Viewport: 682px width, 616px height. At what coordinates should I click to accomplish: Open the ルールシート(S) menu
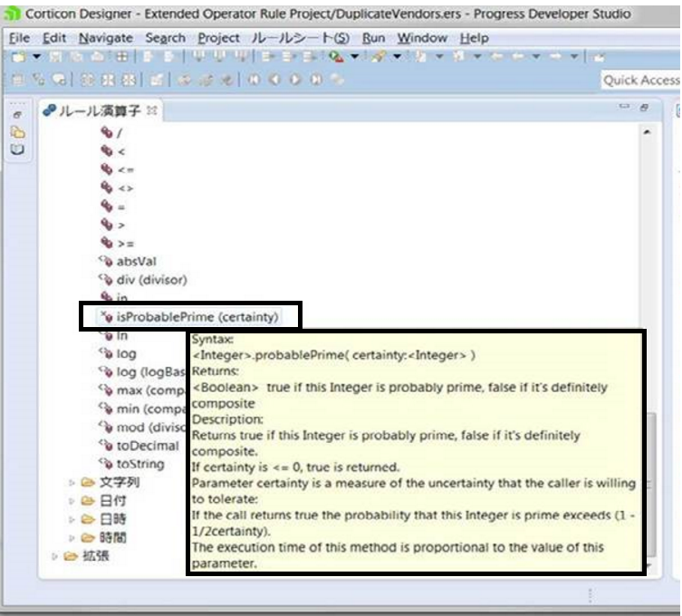tap(301, 38)
